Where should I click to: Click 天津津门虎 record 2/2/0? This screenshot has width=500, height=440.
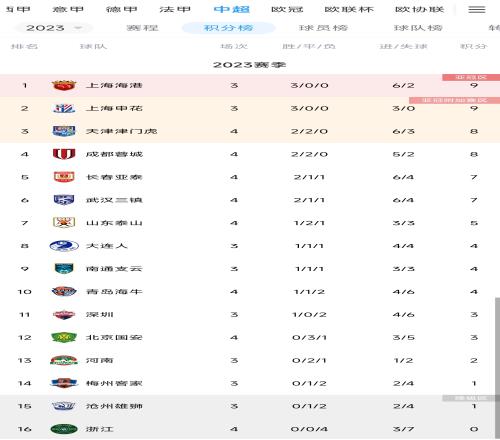[309, 131]
